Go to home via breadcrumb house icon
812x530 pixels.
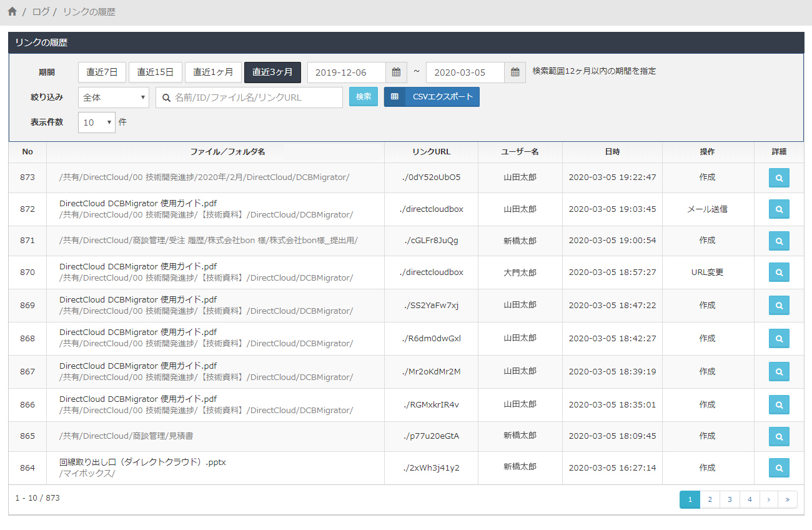point(12,12)
